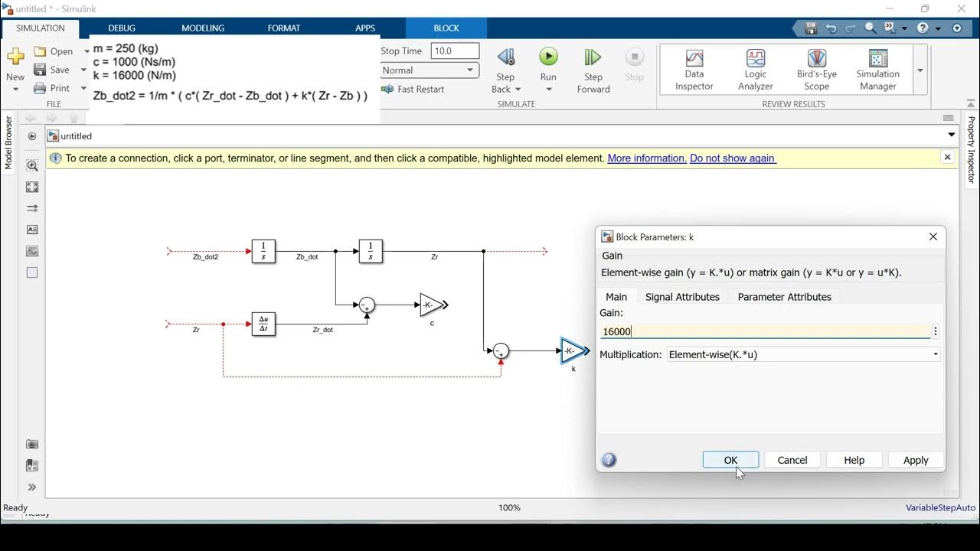The width and height of the screenshot is (980, 551).
Task: Click OK in Block Parameters dialog
Action: click(x=730, y=460)
